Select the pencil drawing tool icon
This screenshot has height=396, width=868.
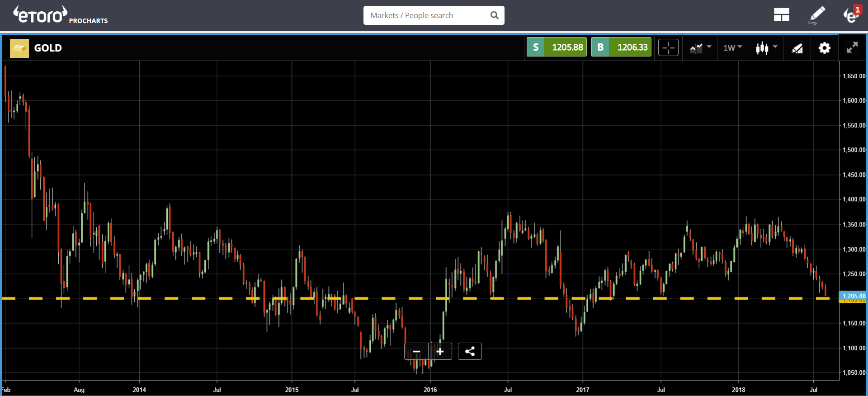pyautogui.click(x=816, y=15)
